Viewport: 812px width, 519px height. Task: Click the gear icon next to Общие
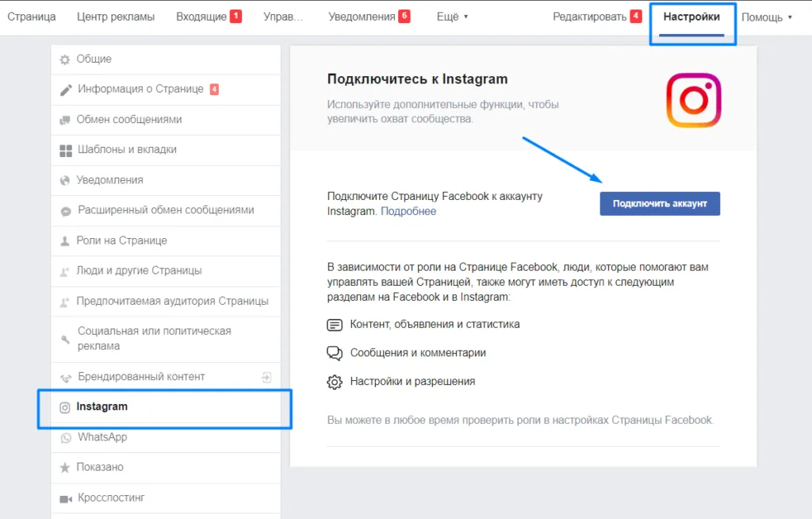pos(65,60)
